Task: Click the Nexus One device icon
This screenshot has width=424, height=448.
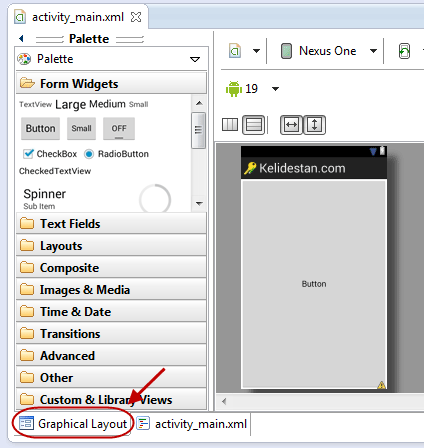Action: (x=286, y=51)
